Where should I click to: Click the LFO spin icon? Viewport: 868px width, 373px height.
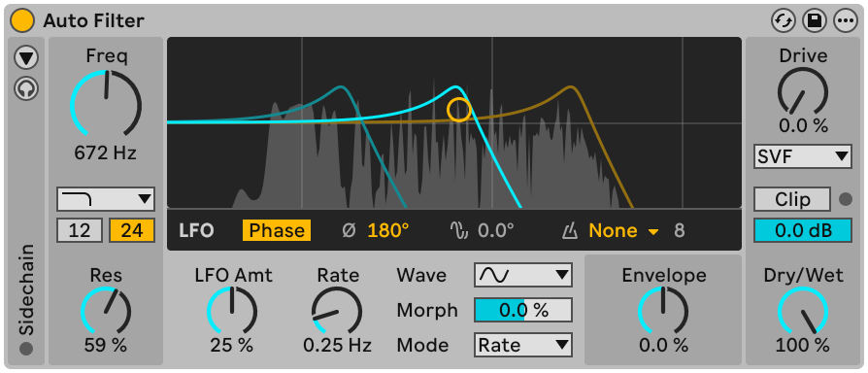[459, 231]
